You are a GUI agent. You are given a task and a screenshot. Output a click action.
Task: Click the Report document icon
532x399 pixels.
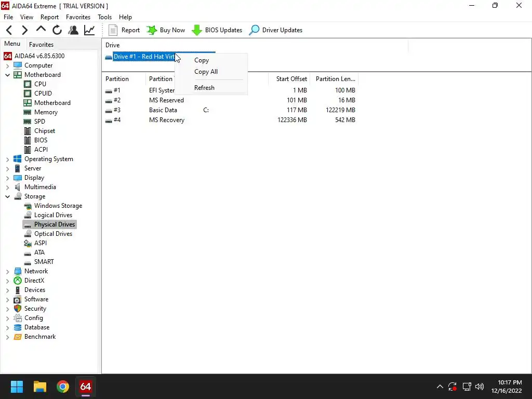coord(113,30)
